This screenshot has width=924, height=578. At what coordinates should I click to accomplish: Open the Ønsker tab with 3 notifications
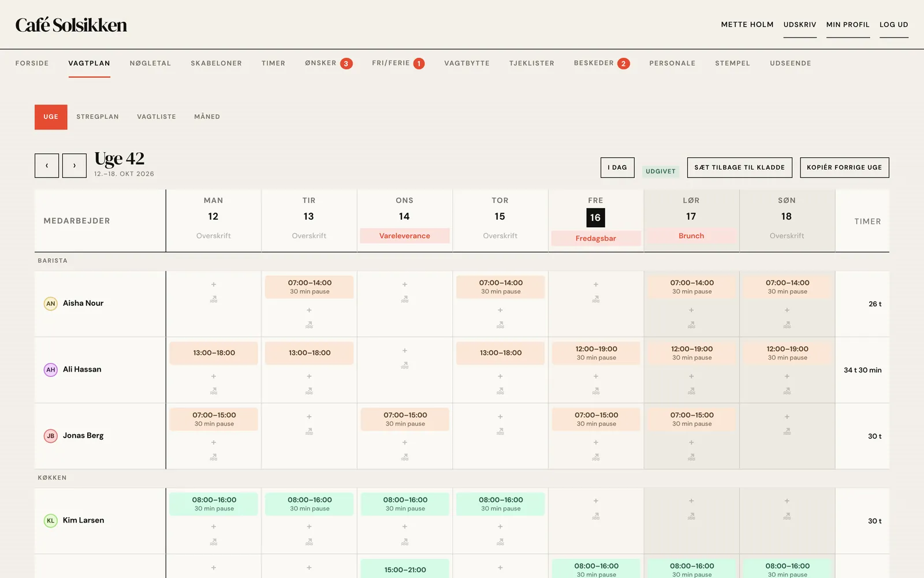tap(329, 64)
